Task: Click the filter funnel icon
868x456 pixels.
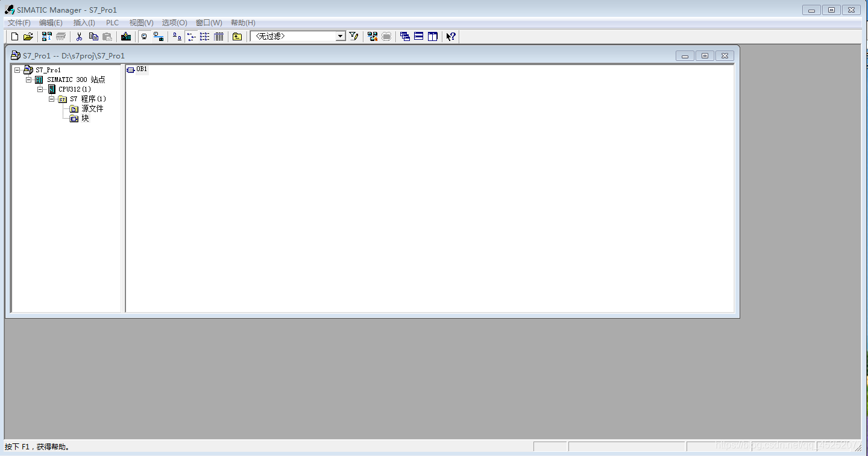Action: click(x=354, y=37)
